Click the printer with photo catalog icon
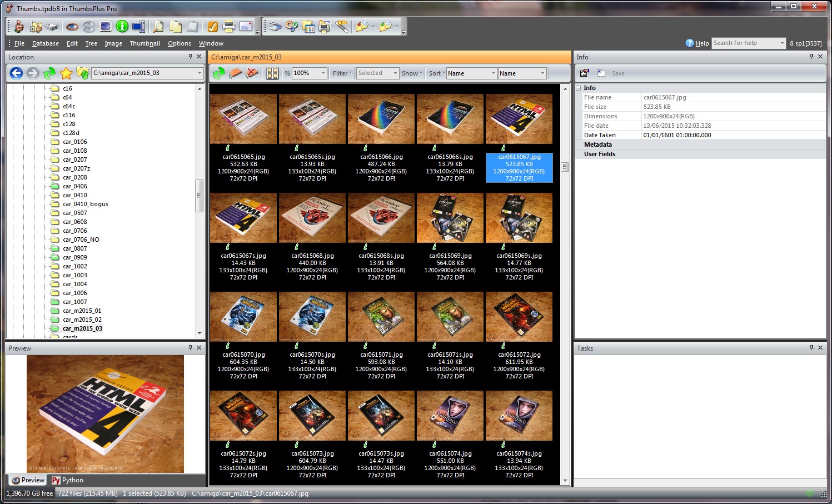This screenshot has height=504, width=832. (x=325, y=26)
